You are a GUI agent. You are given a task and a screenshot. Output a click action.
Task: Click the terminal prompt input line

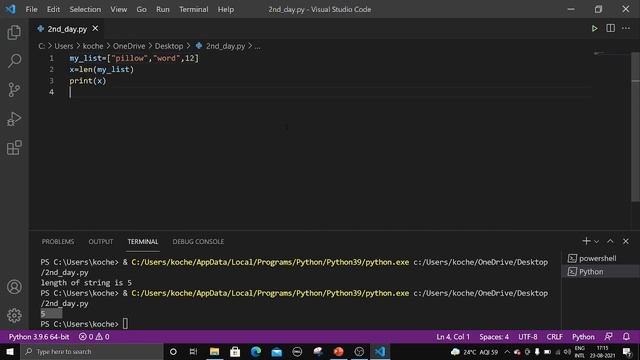click(125, 324)
